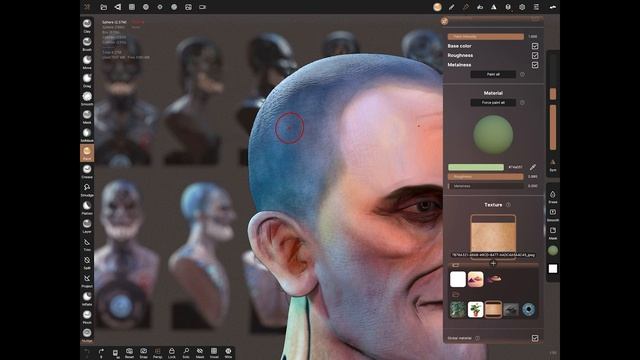Select the potted plant texture thumbnail
The image size is (640, 360).
coord(476,309)
